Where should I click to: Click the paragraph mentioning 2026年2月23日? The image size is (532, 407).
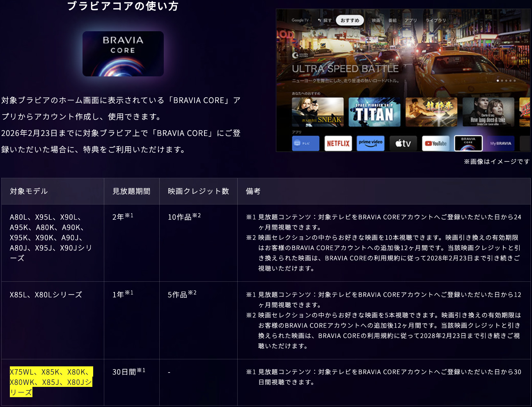tap(121, 141)
